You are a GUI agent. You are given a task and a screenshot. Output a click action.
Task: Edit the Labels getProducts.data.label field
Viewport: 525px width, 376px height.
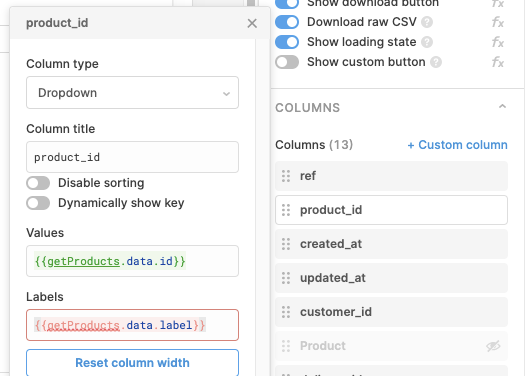coord(132,325)
